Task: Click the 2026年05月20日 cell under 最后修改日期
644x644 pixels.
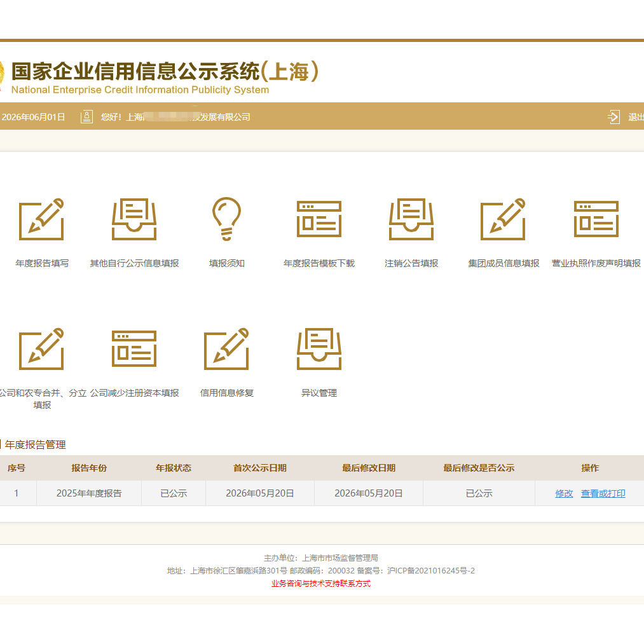Action: point(369,493)
